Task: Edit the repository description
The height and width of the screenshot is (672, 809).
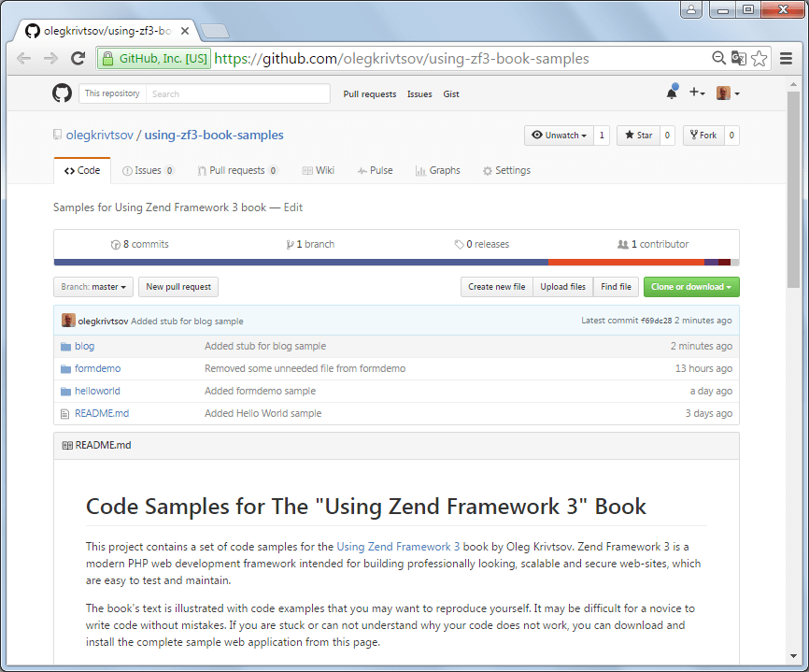Action: pos(292,207)
